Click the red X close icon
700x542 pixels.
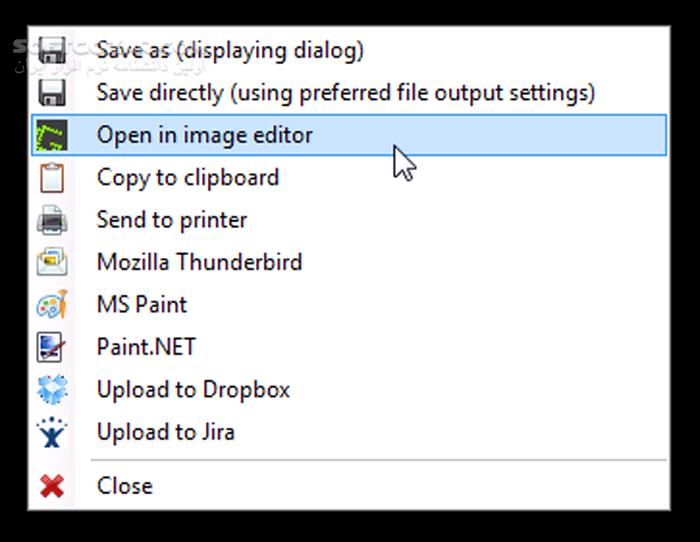click(x=52, y=486)
